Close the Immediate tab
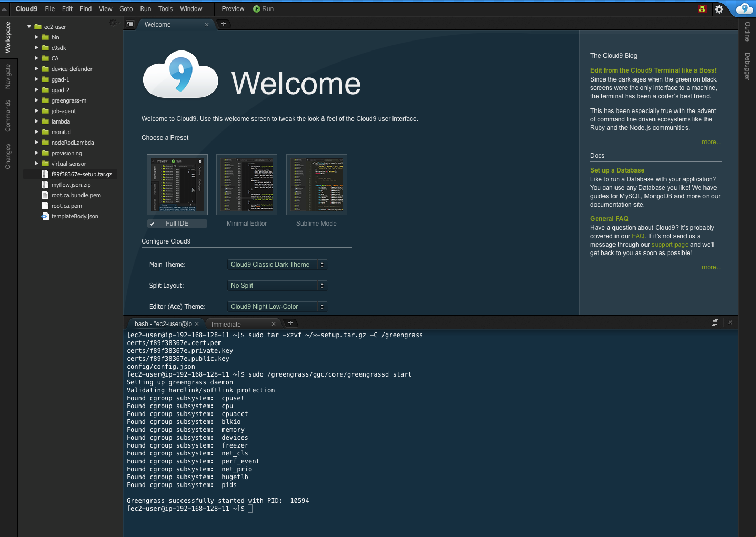The width and height of the screenshot is (756, 537). [x=274, y=324]
